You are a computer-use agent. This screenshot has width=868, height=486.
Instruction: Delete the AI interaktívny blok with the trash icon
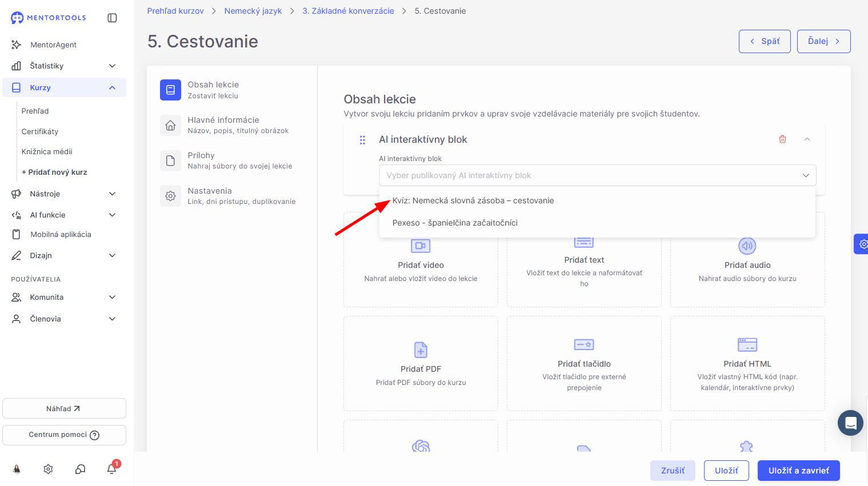[x=782, y=139]
